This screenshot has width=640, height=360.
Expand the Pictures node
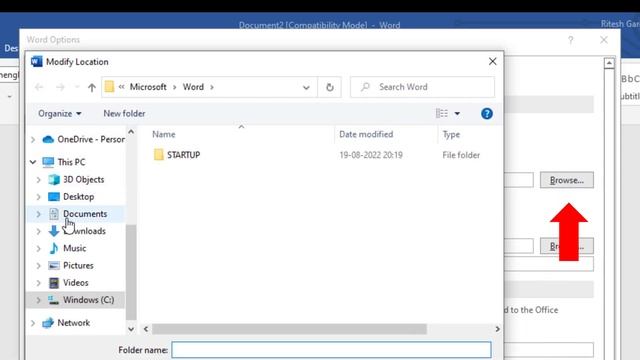coord(39,265)
